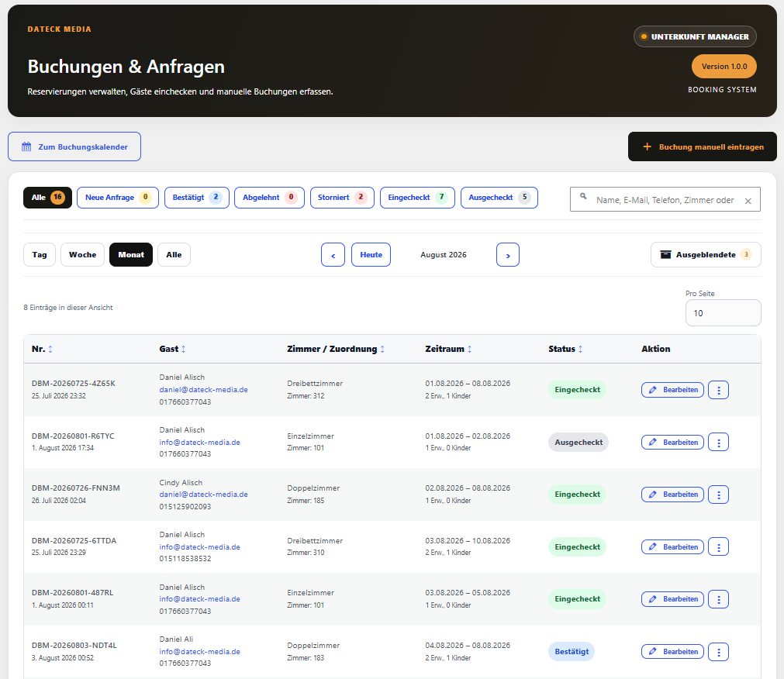Click Ausgecheckt status badge for Zimmer 101
Viewport: 784px width, 679px height.
click(579, 442)
